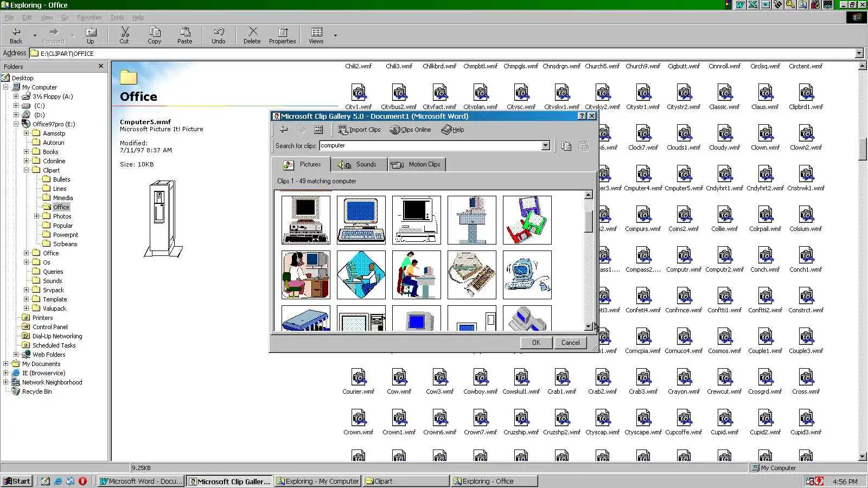Expand the Photos folder node
The height and width of the screenshot is (488, 868).
click(x=36, y=216)
